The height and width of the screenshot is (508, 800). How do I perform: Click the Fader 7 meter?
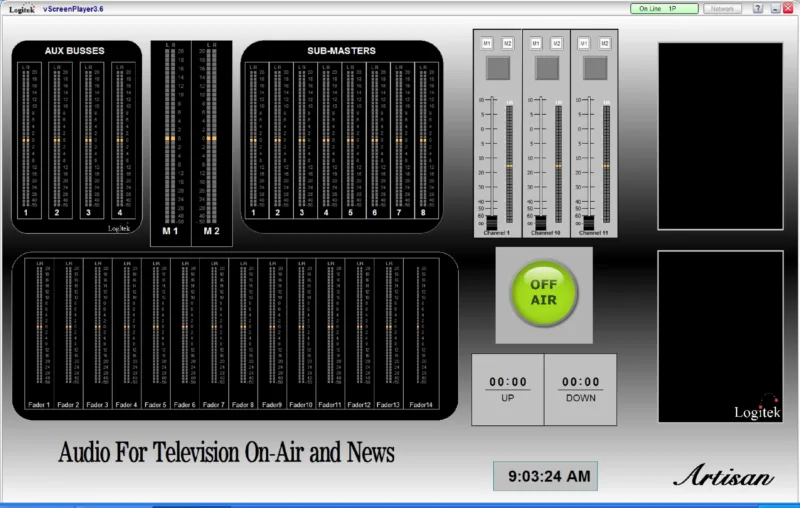[x=214, y=334]
